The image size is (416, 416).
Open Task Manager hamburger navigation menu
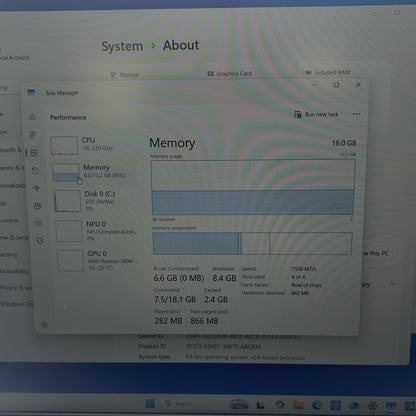tap(32, 117)
